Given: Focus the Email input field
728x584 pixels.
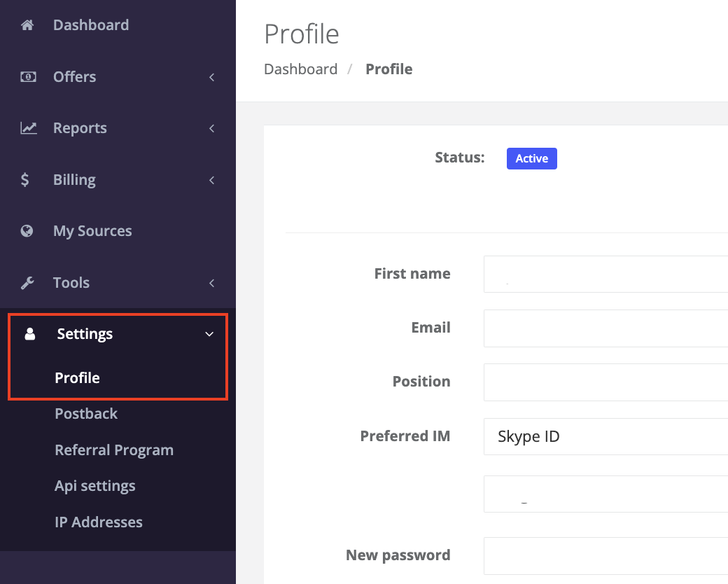Looking at the screenshot, I should [x=606, y=328].
